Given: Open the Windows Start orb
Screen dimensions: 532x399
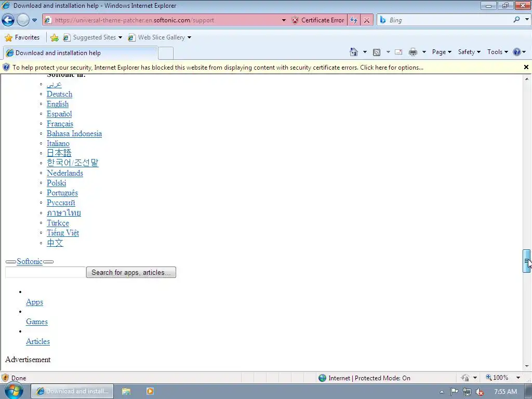Looking at the screenshot, I should point(13,391).
